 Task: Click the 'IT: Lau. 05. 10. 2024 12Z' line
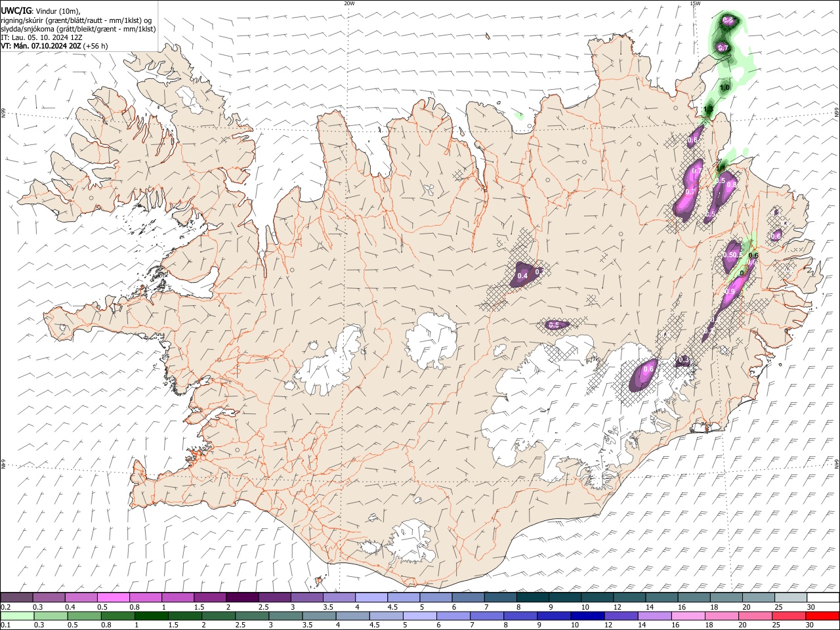click(41, 37)
